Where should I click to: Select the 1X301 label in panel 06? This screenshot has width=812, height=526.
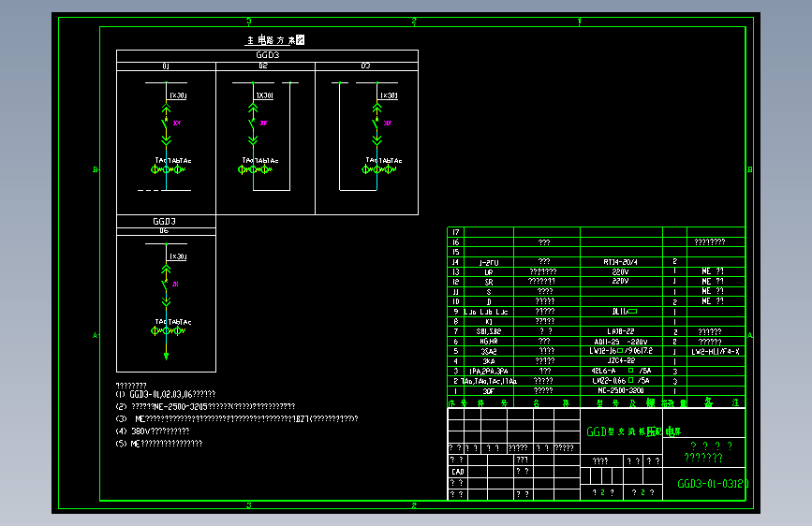tap(178, 256)
